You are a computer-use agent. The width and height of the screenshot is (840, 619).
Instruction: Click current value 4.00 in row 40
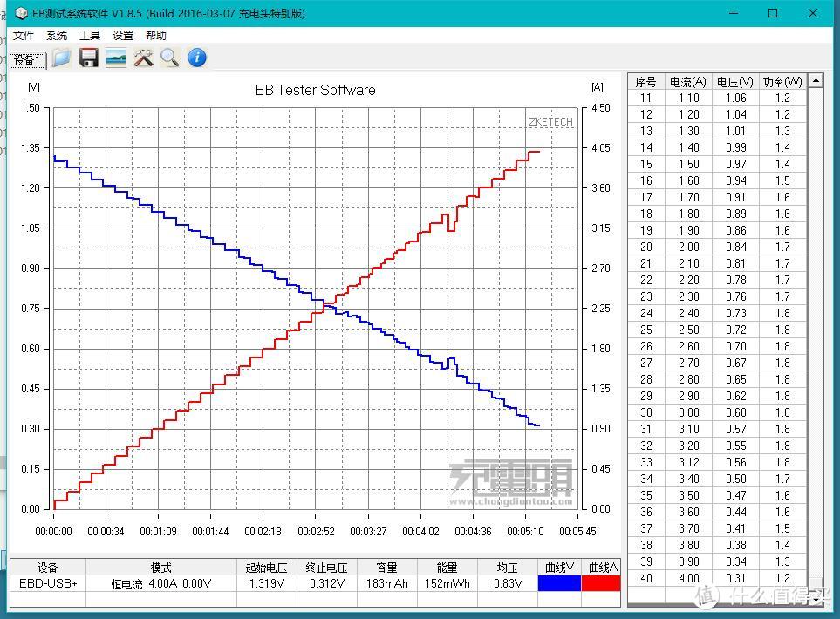tap(688, 578)
